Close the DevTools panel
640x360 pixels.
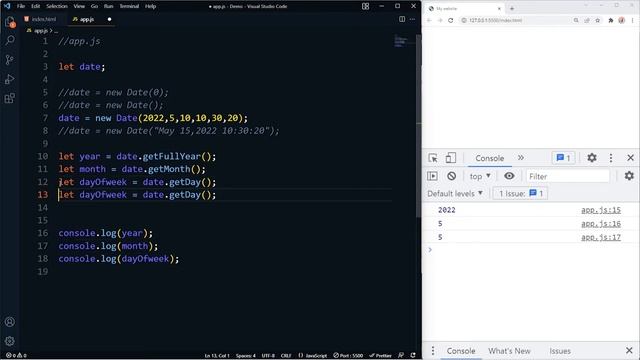[630, 158]
